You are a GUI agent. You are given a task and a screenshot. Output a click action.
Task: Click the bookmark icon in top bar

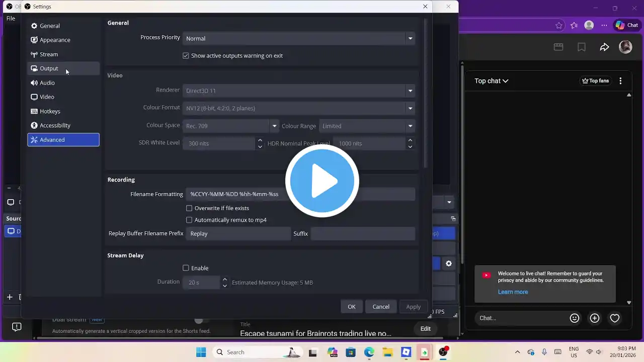(582, 47)
